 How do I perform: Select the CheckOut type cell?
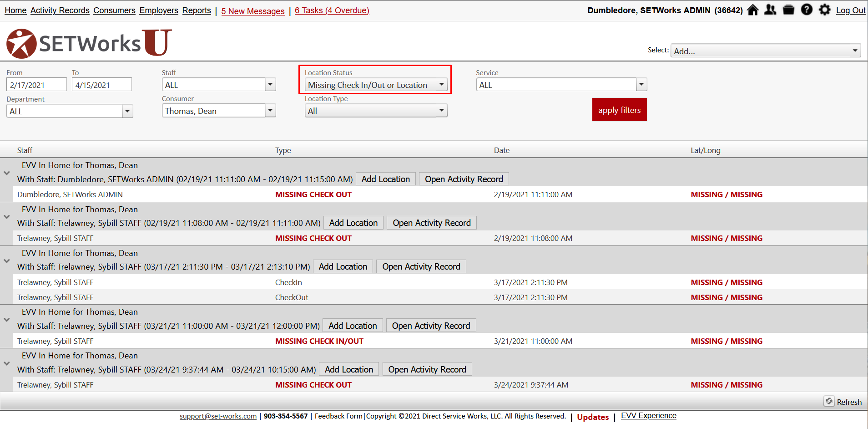292,297
